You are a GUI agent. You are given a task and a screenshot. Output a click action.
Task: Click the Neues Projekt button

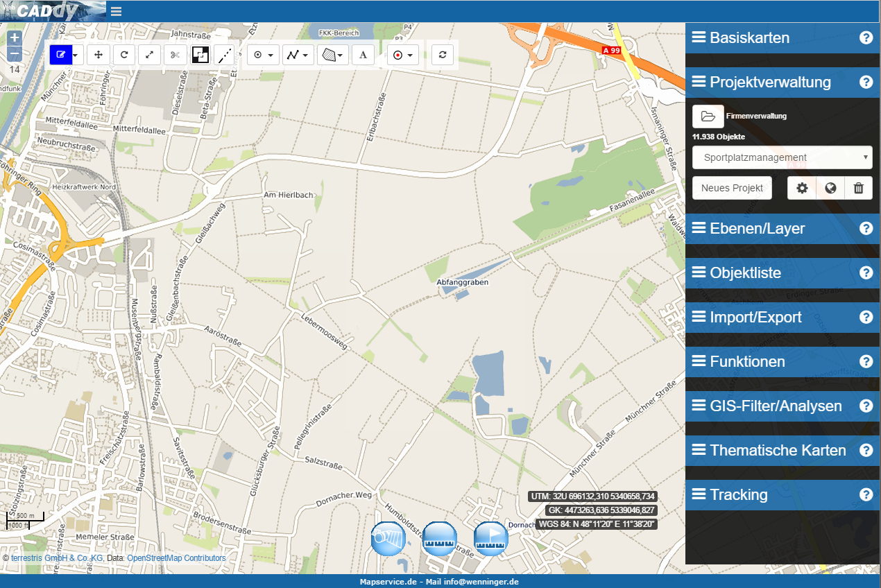(x=732, y=188)
